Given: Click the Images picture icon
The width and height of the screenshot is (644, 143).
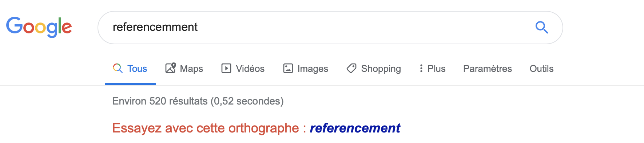Looking at the screenshot, I should click(288, 68).
